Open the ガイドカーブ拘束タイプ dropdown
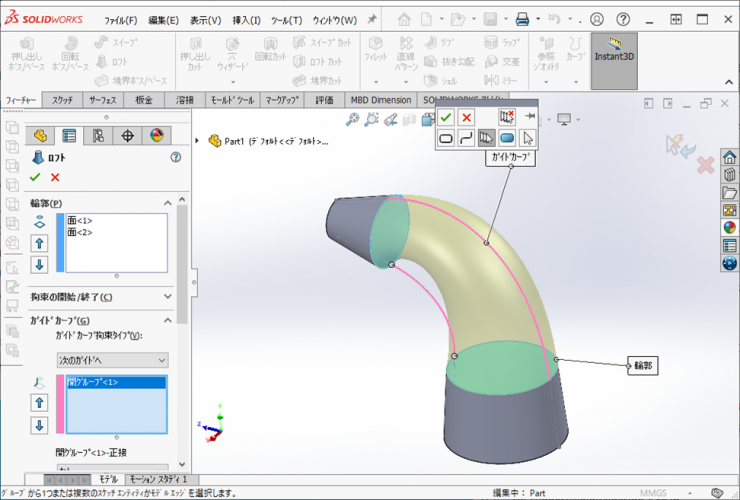 112,359
